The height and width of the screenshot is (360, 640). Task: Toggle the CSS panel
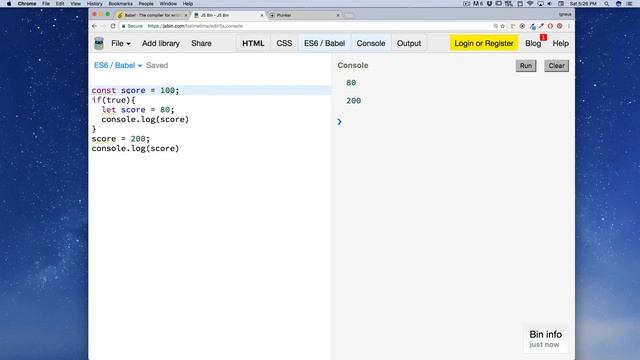click(284, 43)
